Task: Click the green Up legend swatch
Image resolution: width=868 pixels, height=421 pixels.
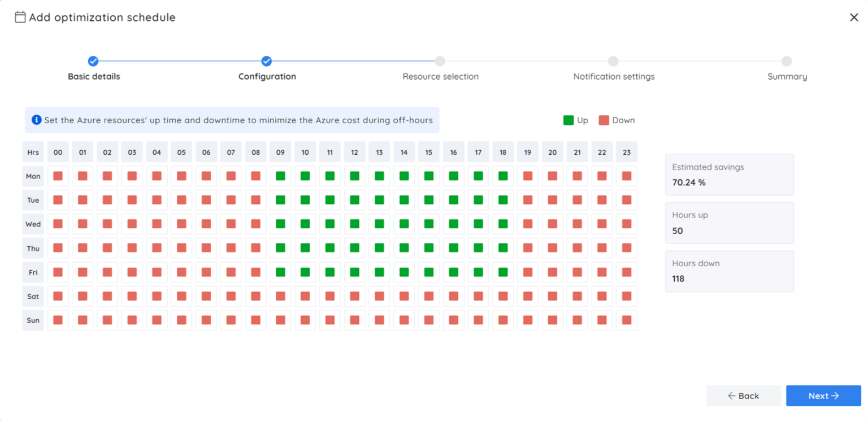Action: (x=568, y=120)
